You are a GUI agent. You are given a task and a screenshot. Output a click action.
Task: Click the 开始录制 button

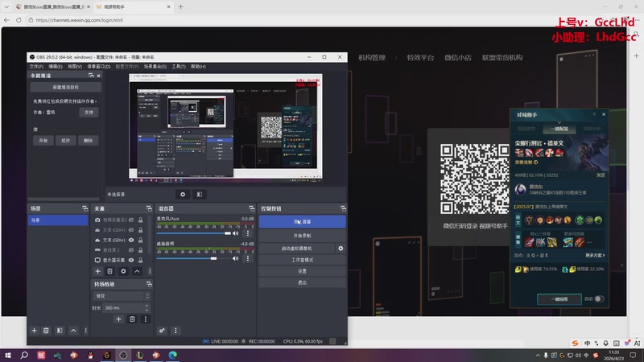pyautogui.click(x=303, y=236)
